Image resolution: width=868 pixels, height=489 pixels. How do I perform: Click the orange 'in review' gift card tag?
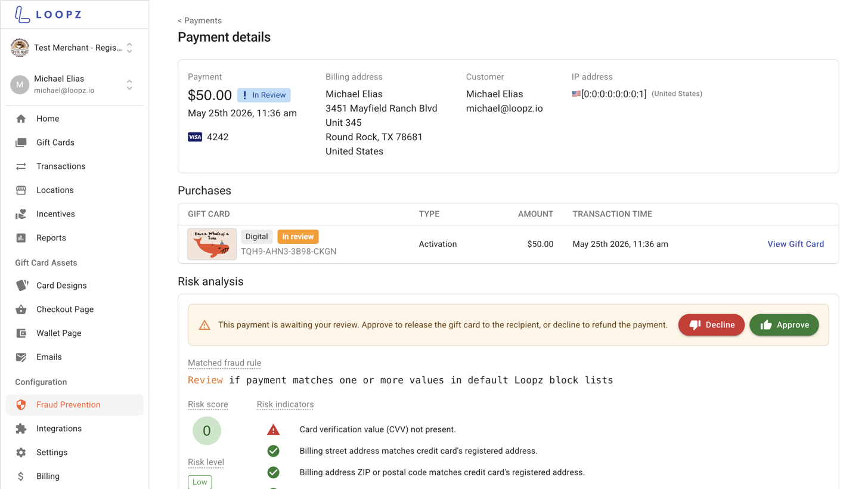click(x=298, y=237)
